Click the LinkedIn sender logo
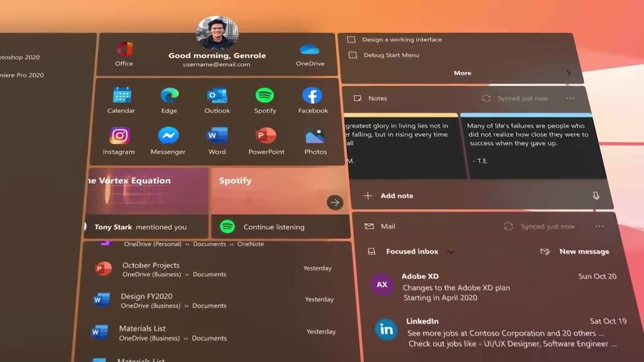 386,329
